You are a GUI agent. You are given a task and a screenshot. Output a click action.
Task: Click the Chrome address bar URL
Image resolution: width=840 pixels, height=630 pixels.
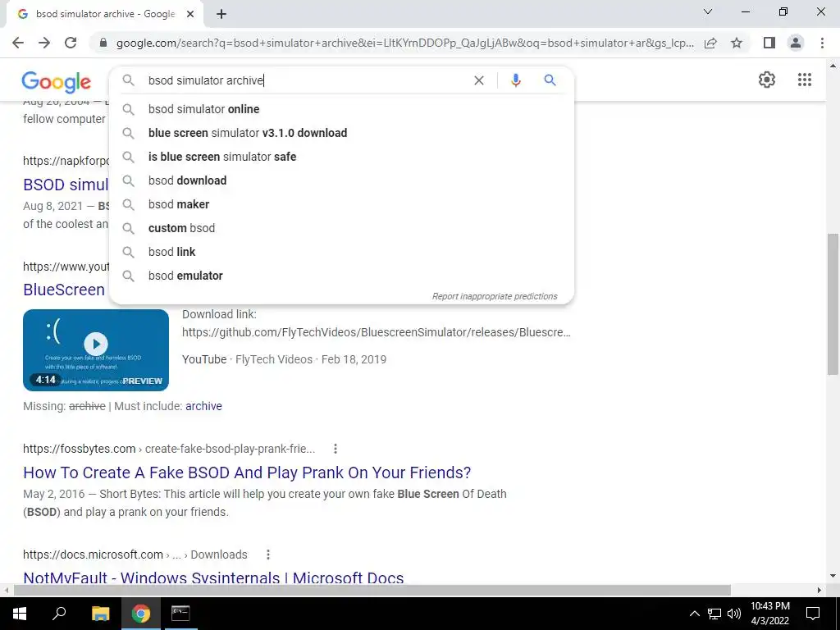tap(405, 43)
